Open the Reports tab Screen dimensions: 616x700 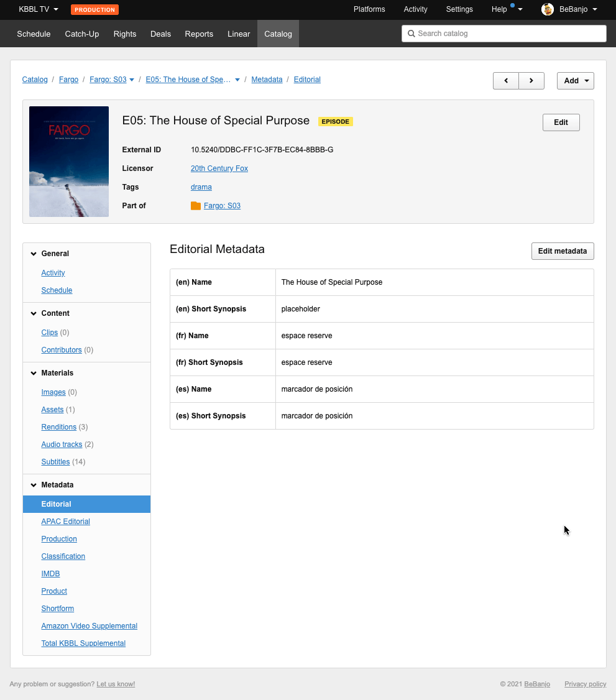point(199,34)
